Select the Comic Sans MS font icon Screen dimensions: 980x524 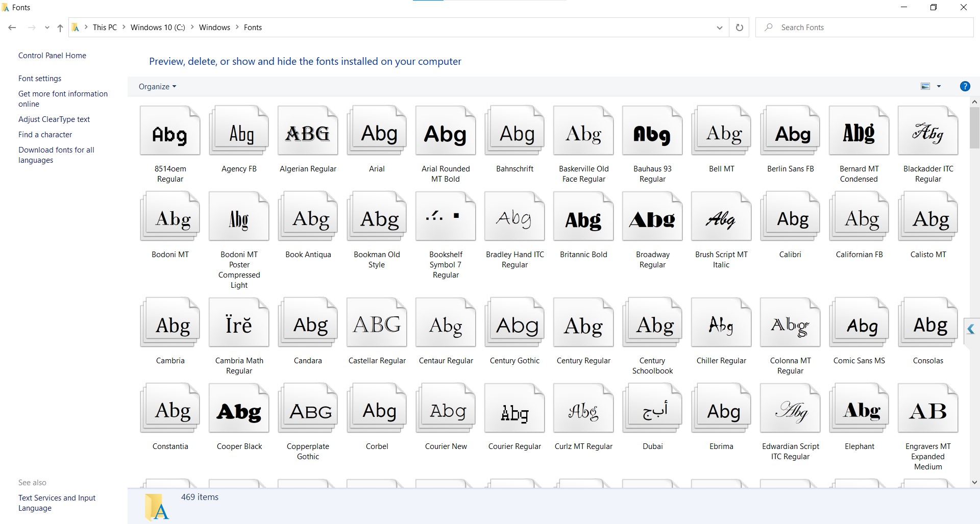tap(859, 322)
